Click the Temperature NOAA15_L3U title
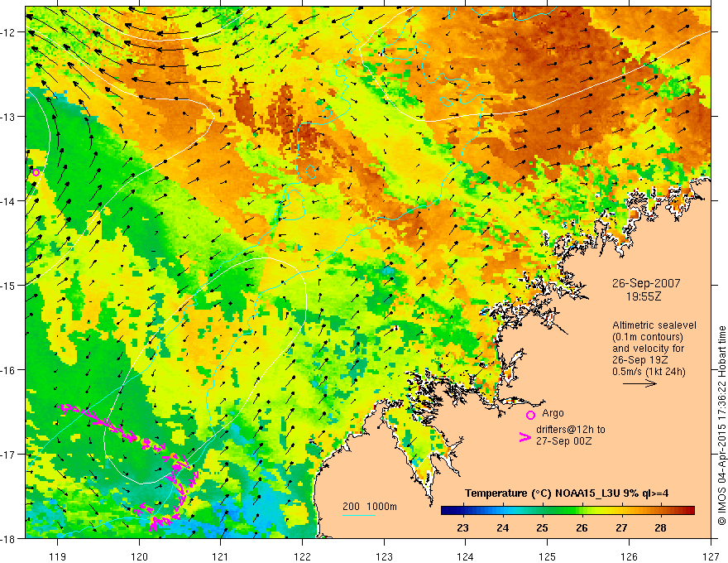The image size is (728, 563). [567, 493]
